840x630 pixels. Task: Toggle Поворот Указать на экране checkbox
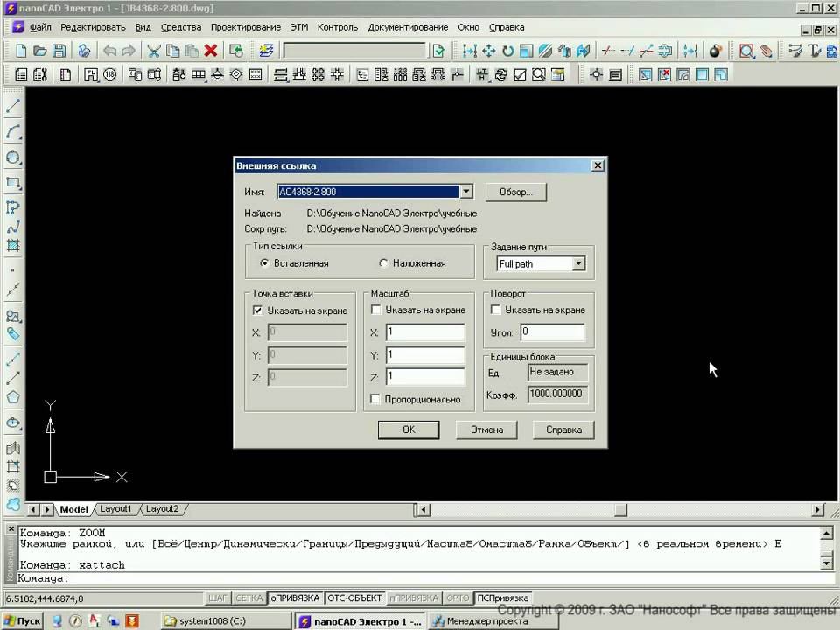pos(495,310)
